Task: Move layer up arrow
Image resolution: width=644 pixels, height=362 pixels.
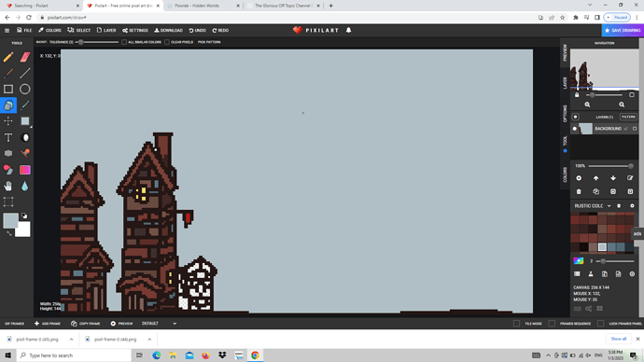Action: point(596,178)
